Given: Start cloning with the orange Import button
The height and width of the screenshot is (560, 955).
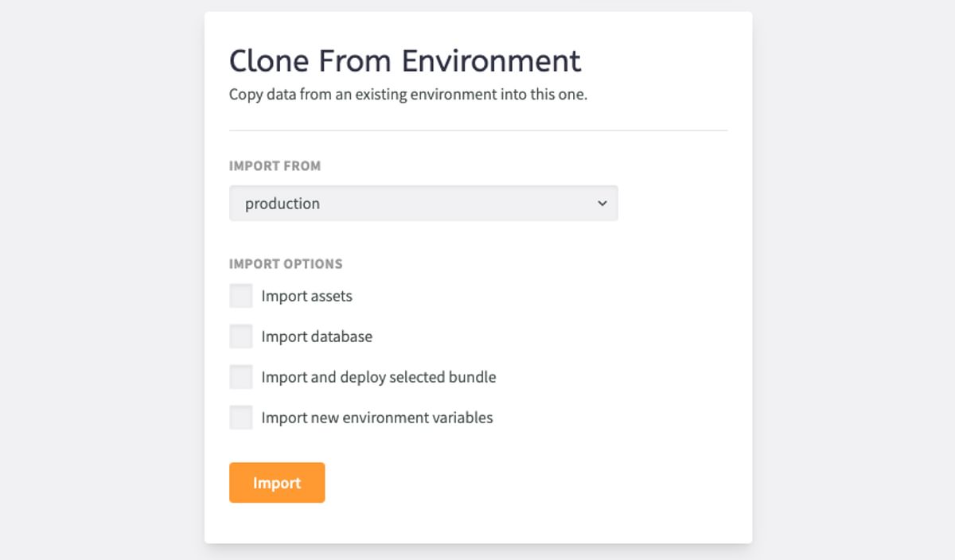Looking at the screenshot, I should coord(277,483).
